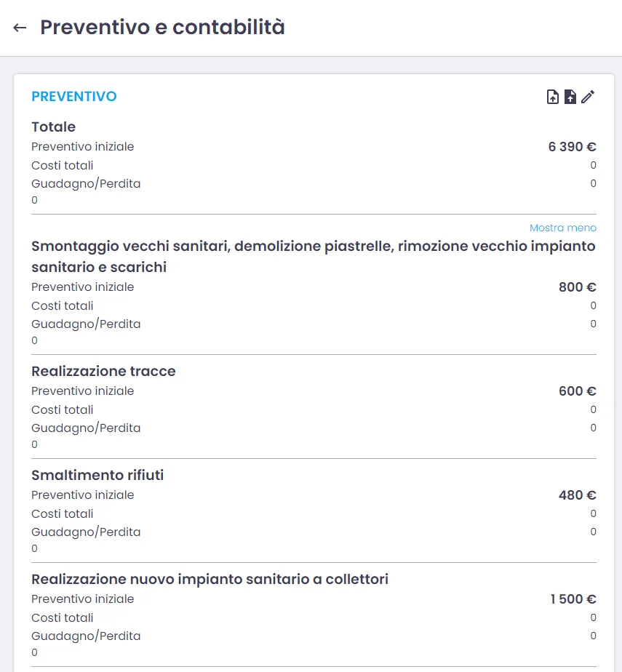The height and width of the screenshot is (672, 622).
Task: Click the 6 390 € total amount
Action: tap(572, 147)
